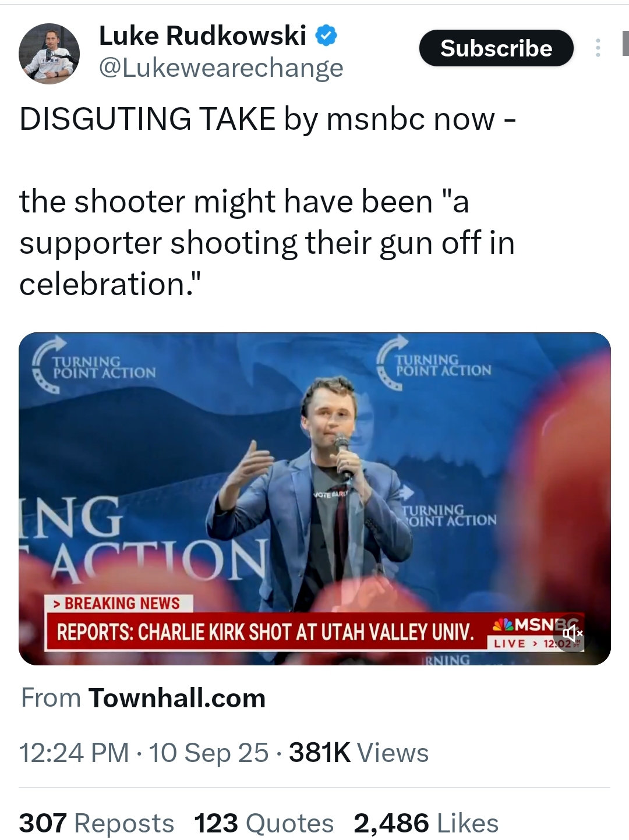Open the Townhall.com video source link

point(177,698)
